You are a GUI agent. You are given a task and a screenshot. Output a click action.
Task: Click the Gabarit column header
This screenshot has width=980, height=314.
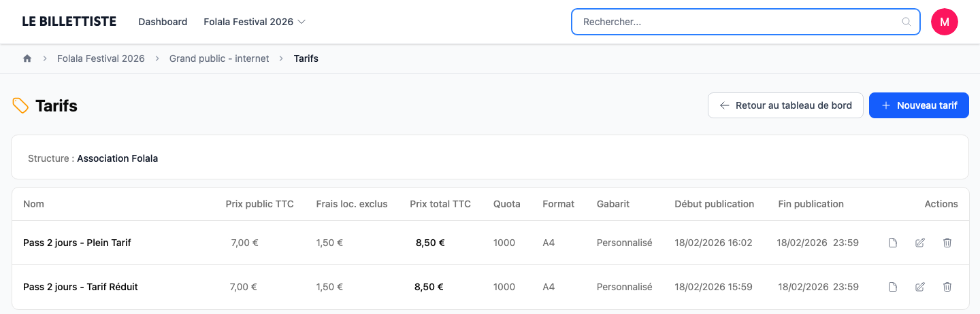pos(613,204)
